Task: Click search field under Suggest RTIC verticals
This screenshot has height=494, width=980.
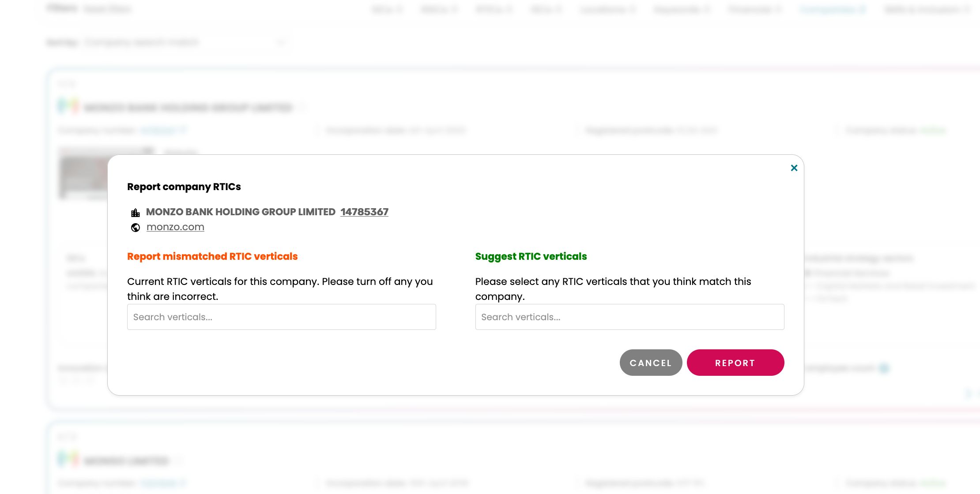Action: point(629,317)
